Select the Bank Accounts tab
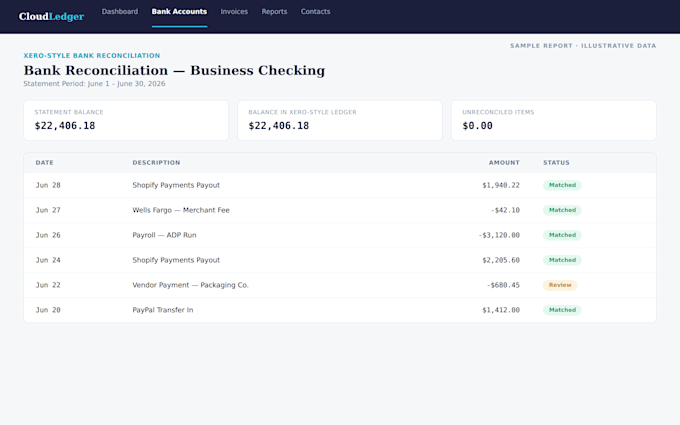 click(179, 12)
